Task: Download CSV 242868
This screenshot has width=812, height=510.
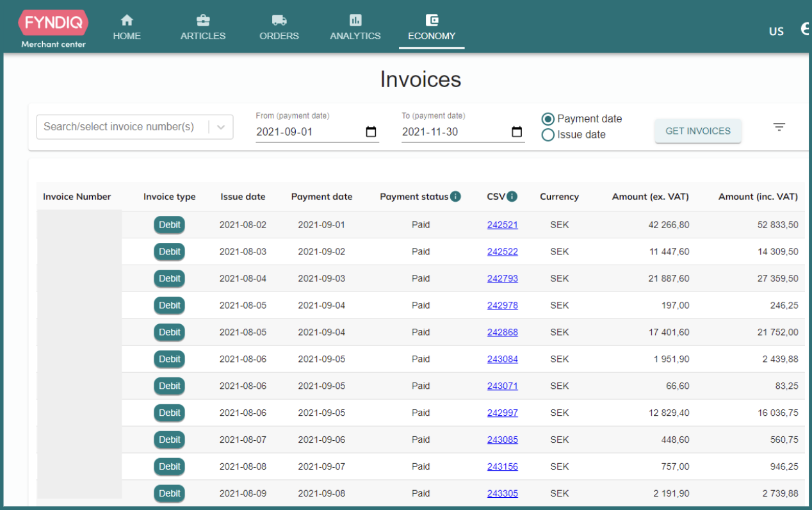Action: (x=503, y=333)
